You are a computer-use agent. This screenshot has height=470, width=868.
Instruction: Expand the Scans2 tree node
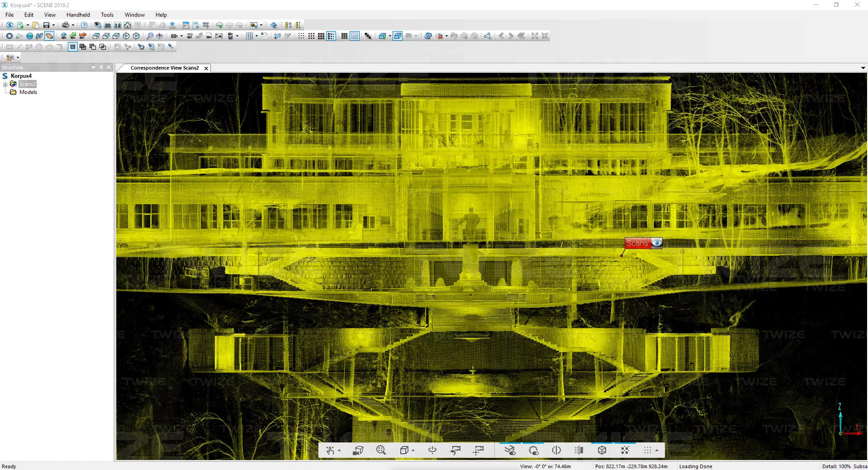point(5,84)
